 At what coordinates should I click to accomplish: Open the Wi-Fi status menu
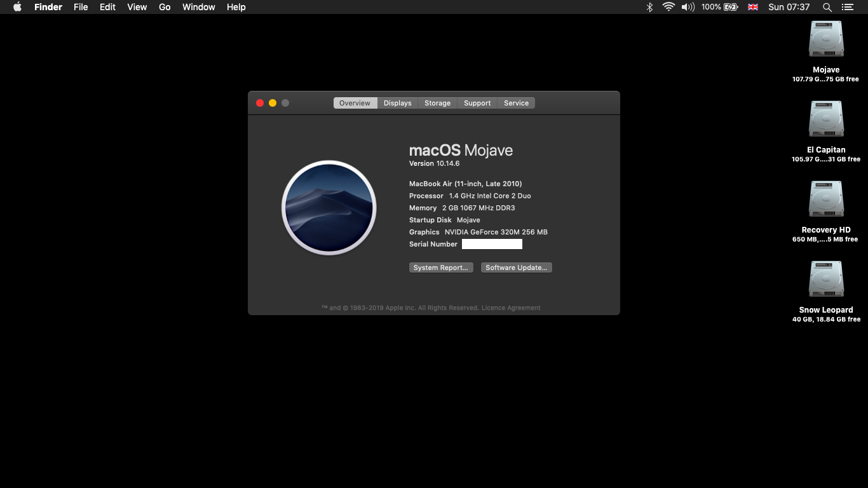click(668, 7)
